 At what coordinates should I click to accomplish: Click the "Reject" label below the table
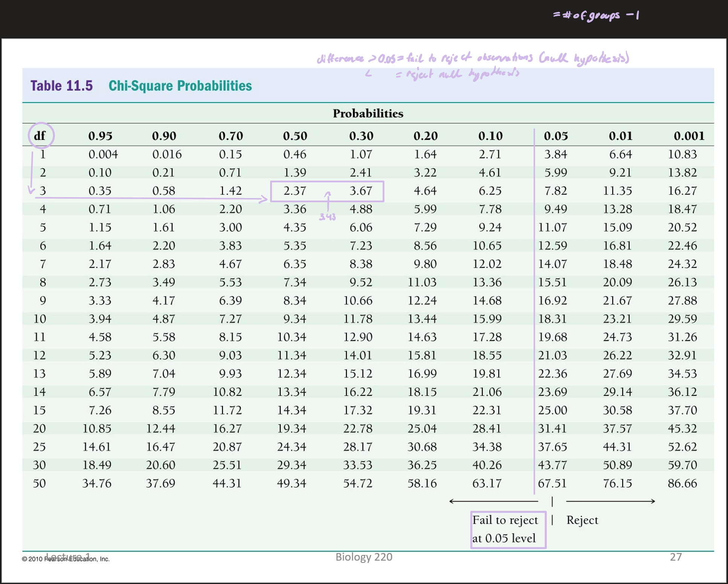(x=582, y=521)
